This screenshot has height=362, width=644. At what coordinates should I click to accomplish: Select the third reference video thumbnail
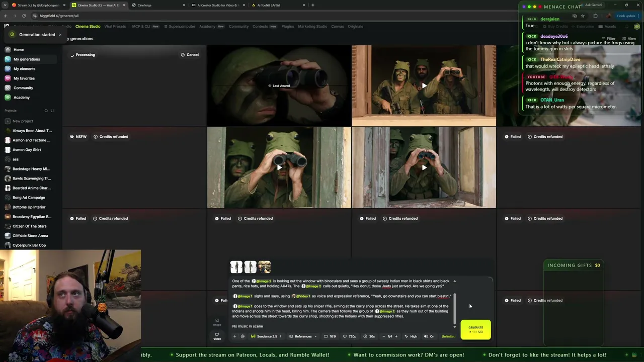pyautogui.click(x=265, y=267)
